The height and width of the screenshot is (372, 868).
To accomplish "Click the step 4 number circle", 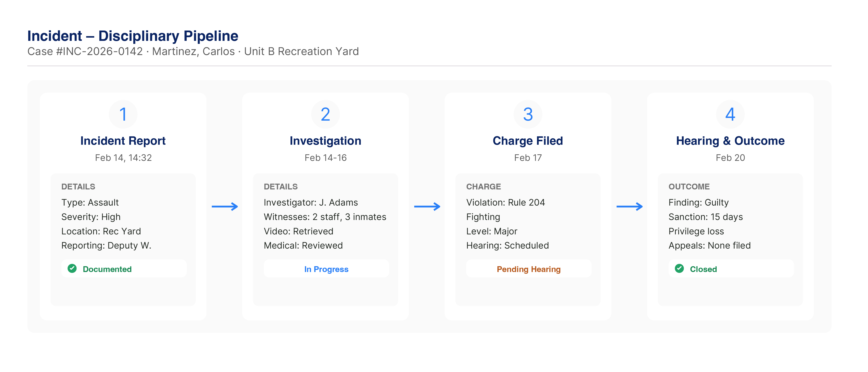I will pos(730,114).
